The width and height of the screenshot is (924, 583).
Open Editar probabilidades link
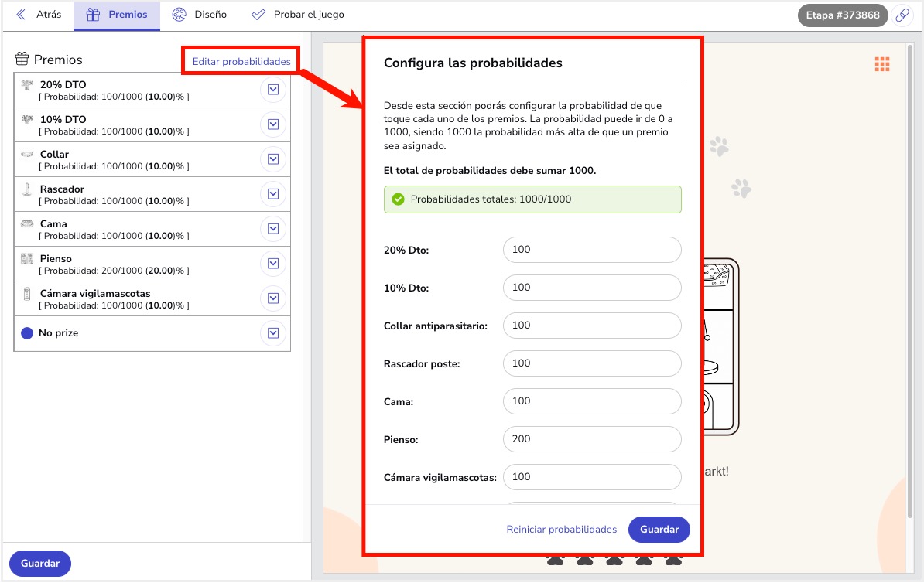point(241,61)
